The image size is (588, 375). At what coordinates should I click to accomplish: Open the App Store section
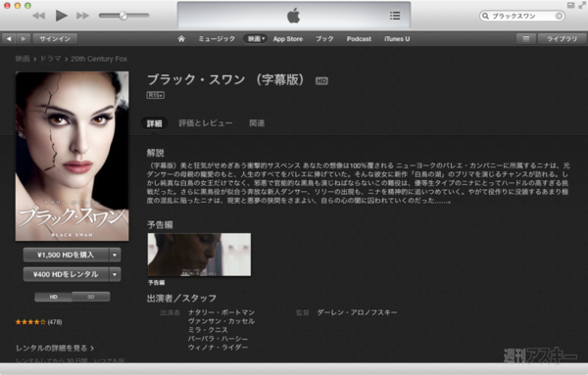coord(288,38)
